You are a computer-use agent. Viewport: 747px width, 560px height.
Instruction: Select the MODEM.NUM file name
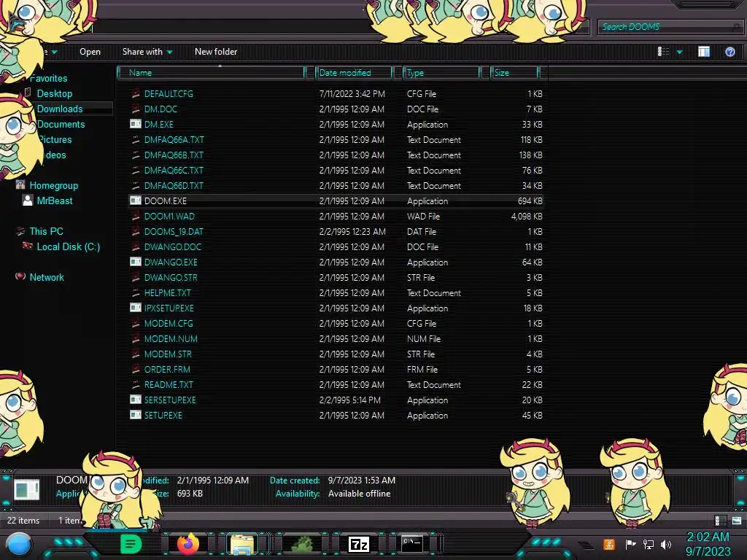click(x=171, y=338)
